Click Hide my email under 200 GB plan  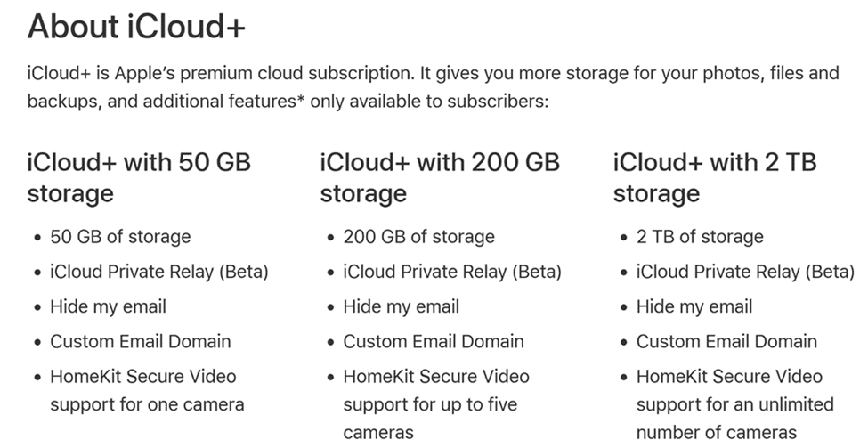click(x=402, y=307)
